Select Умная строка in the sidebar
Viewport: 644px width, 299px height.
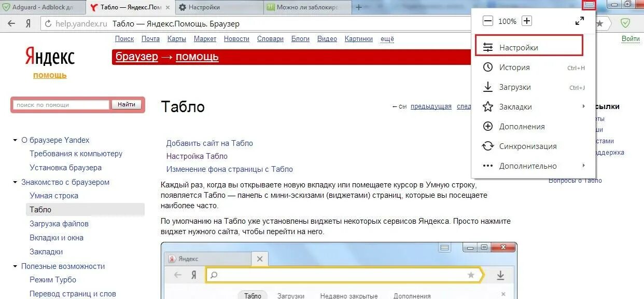[x=54, y=196]
